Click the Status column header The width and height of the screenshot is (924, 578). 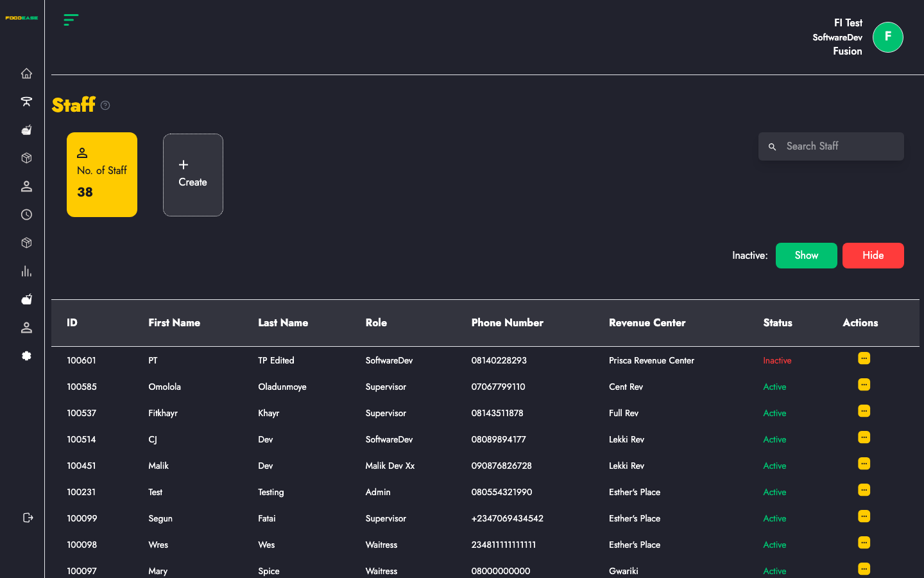pyautogui.click(x=778, y=323)
